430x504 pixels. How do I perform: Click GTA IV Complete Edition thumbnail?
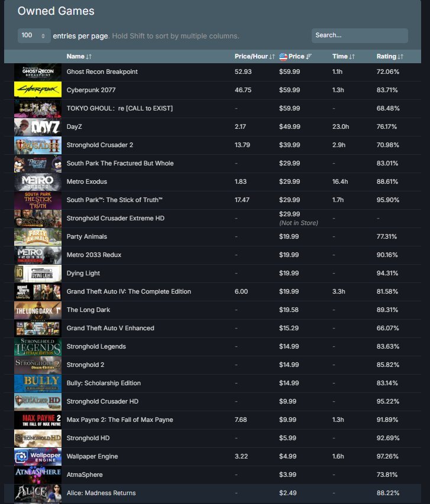pos(38,291)
